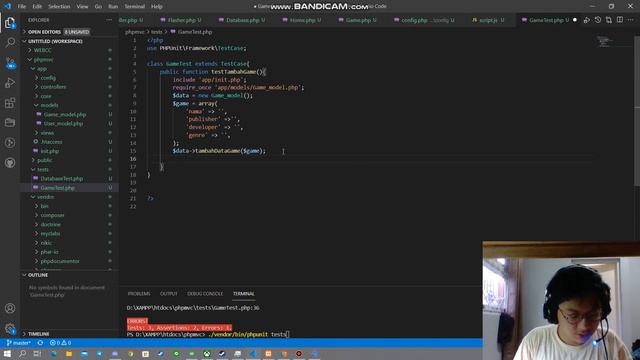Open the Windows Start menu
Viewport: 640px width, 360px height.
pyautogui.click(x=7, y=353)
